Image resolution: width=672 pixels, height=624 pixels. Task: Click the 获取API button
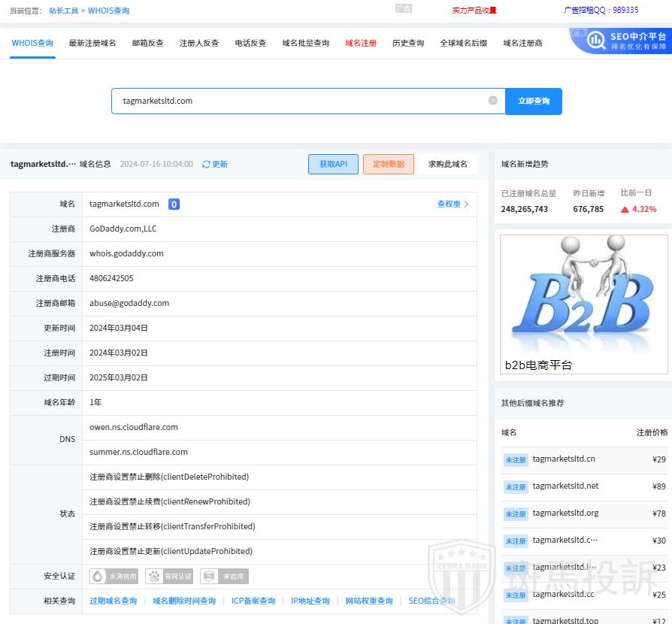coord(333,165)
